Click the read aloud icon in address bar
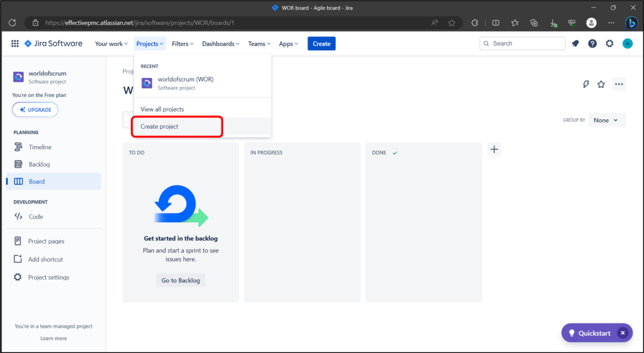This screenshot has width=644, height=353. coord(435,23)
